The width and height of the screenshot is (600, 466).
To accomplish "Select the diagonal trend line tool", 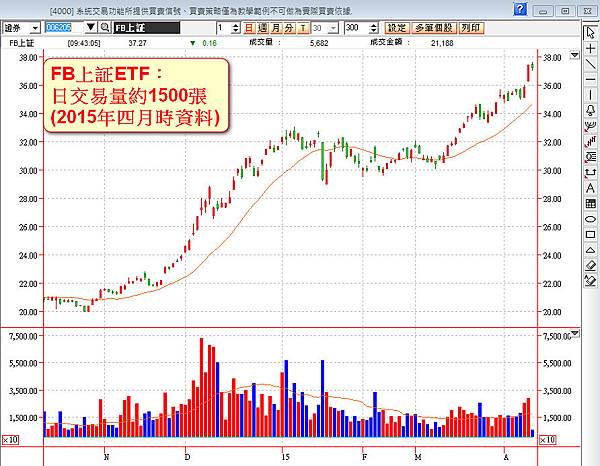I will (x=590, y=64).
